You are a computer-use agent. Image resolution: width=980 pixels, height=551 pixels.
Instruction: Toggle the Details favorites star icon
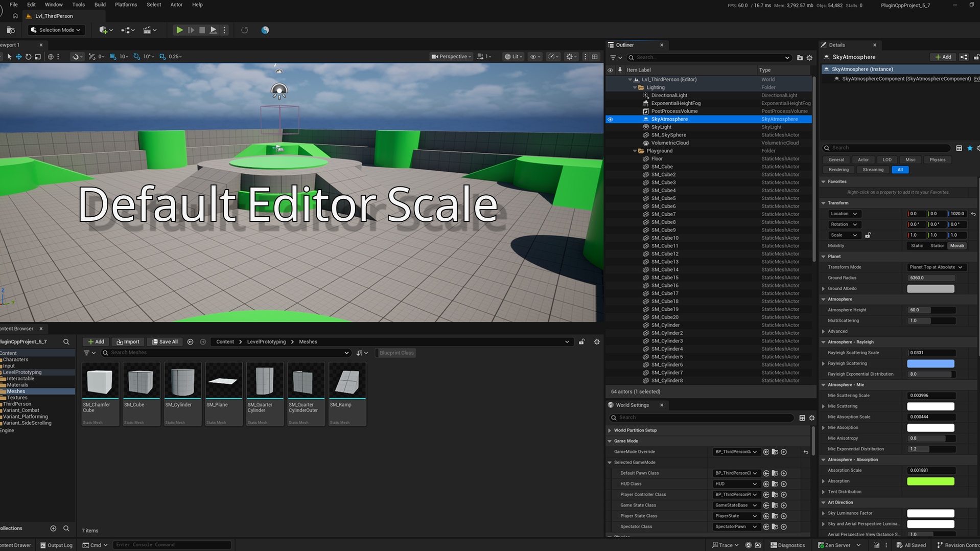point(970,148)
